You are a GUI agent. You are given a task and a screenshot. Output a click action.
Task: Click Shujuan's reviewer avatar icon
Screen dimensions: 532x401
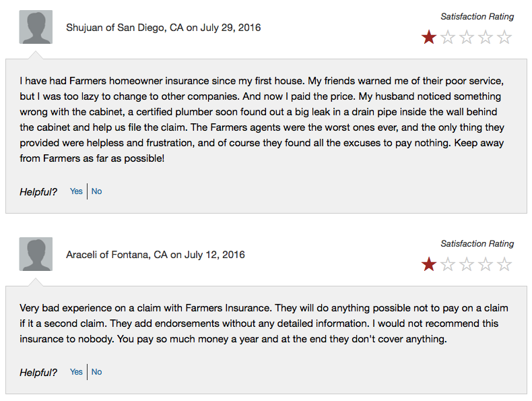36,28
